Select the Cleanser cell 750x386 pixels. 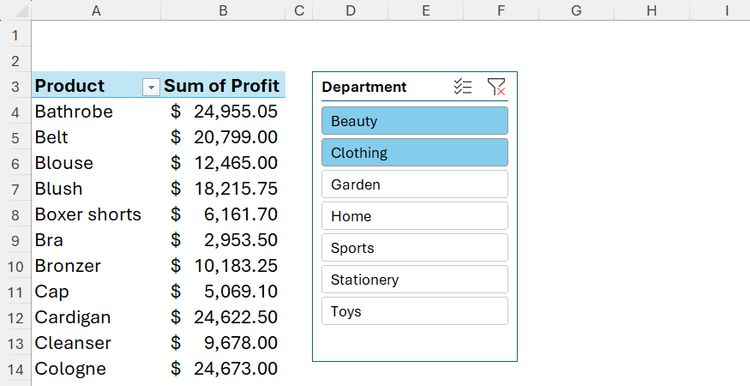96,343
